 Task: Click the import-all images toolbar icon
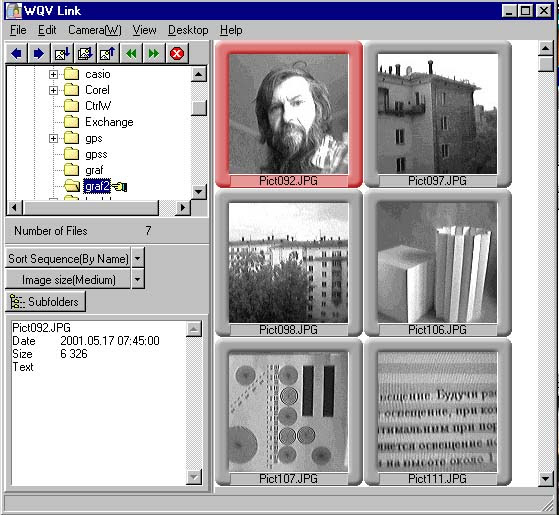tap(85, 54)
